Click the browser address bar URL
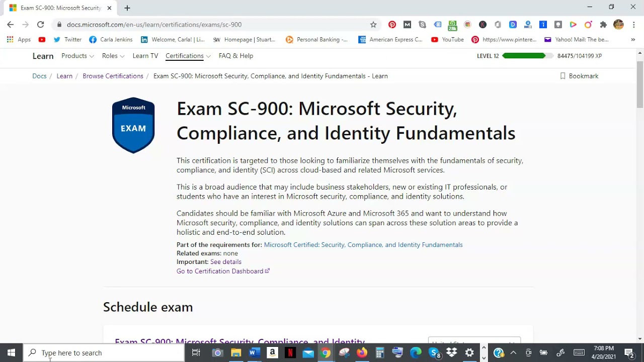The image size is (644, 362). pyautogui.click(x=154, y=25)
